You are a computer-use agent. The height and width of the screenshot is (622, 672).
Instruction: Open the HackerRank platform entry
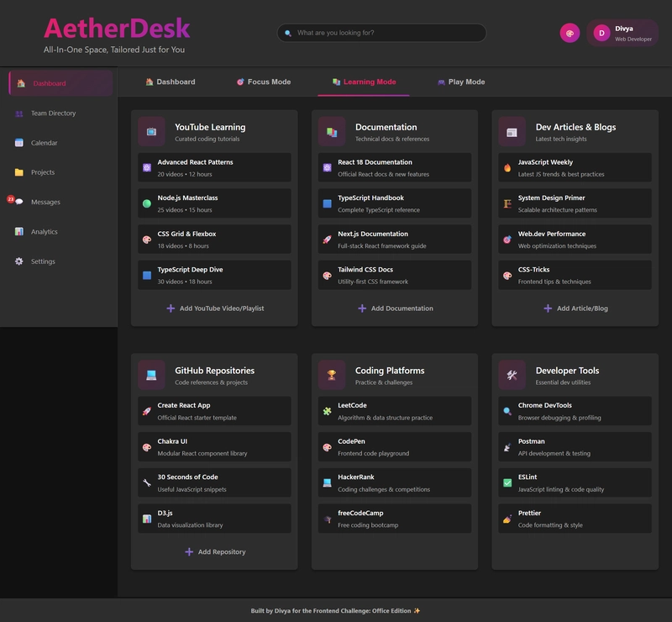point(395,482)
